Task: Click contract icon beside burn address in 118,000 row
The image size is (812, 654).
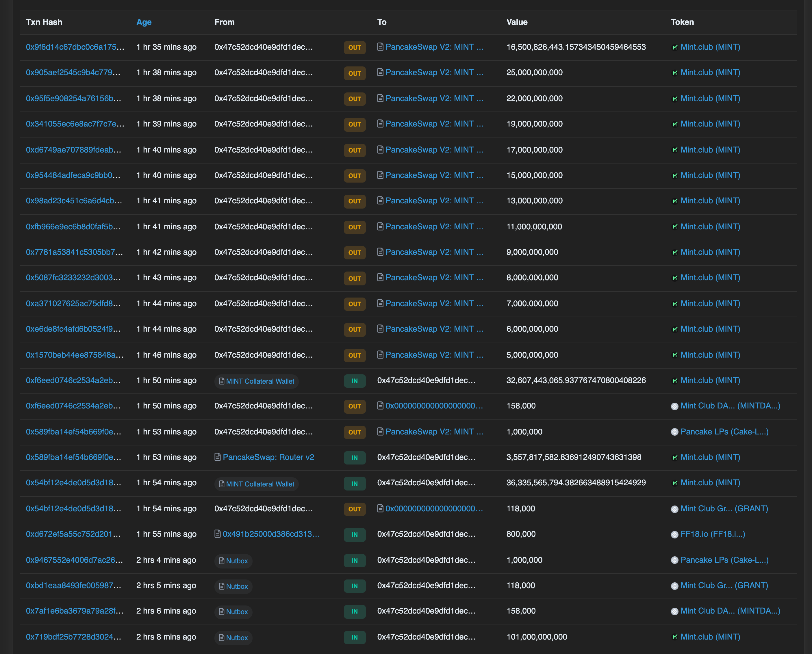Action: tap(380, 508)
